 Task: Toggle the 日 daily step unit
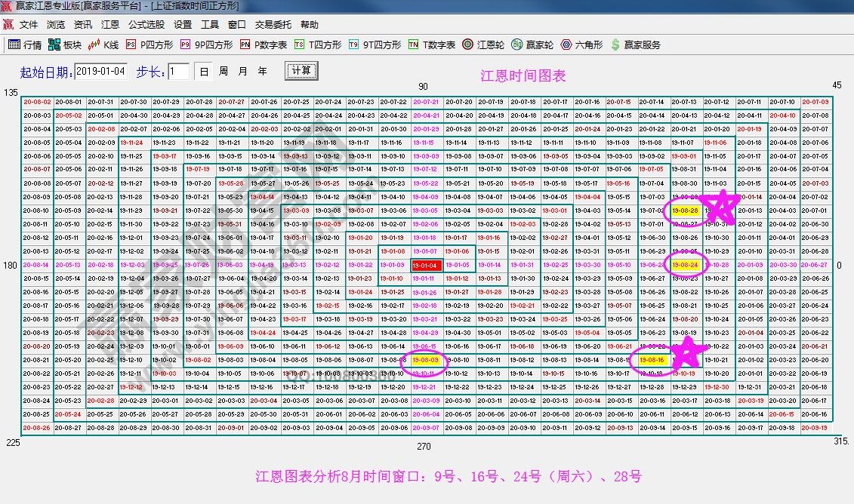click(x=202, y=70)
